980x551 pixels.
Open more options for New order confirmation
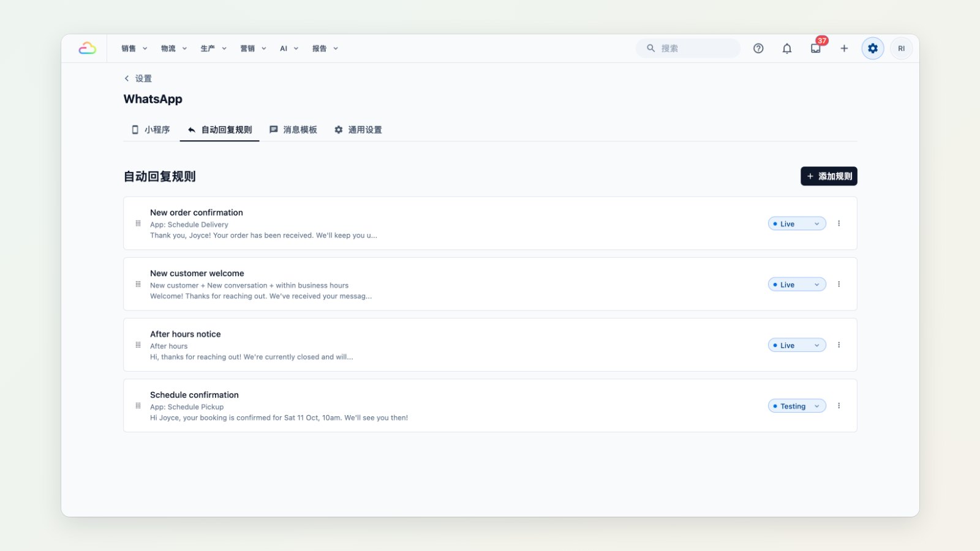pyautogui.click(x=839, y=223)
